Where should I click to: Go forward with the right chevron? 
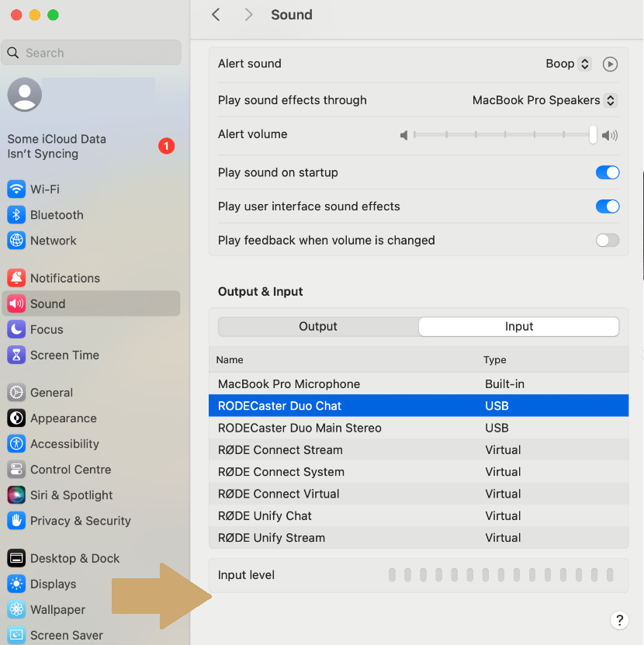pos(248,15)
